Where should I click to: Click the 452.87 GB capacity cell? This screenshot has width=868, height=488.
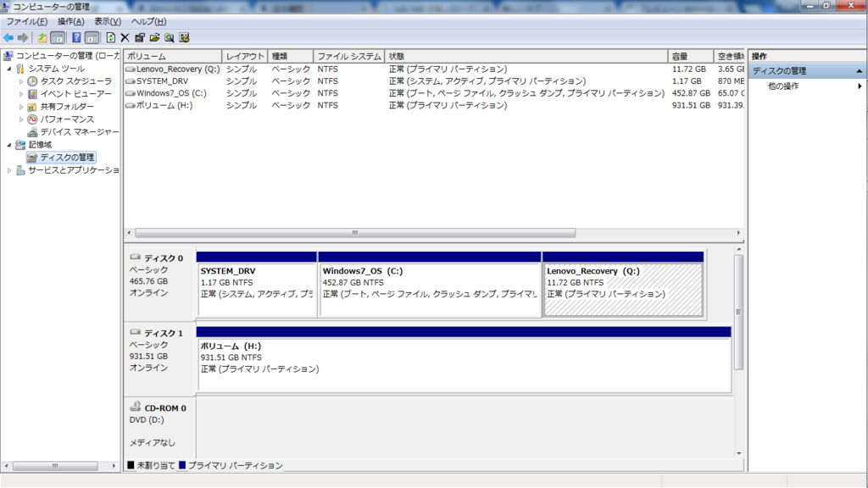click(691, 93)
